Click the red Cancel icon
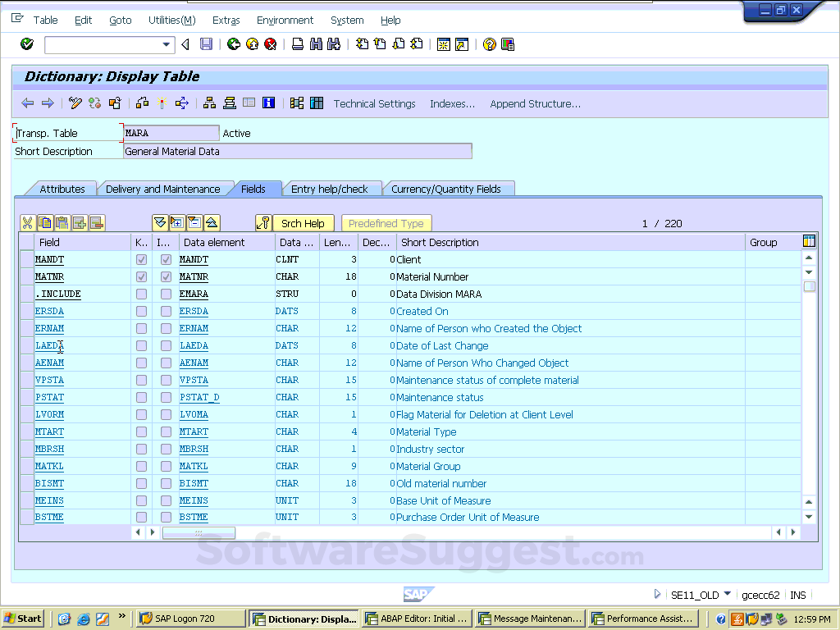 point(271,44)
